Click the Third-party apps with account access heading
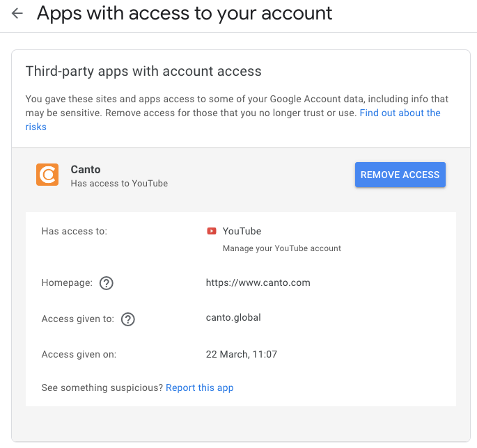Image resolution: width=477 pixels, height=448 pixels. 143,71
